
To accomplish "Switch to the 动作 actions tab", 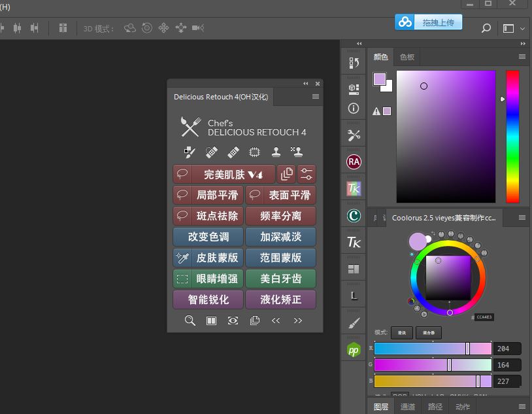I will 463,407.
